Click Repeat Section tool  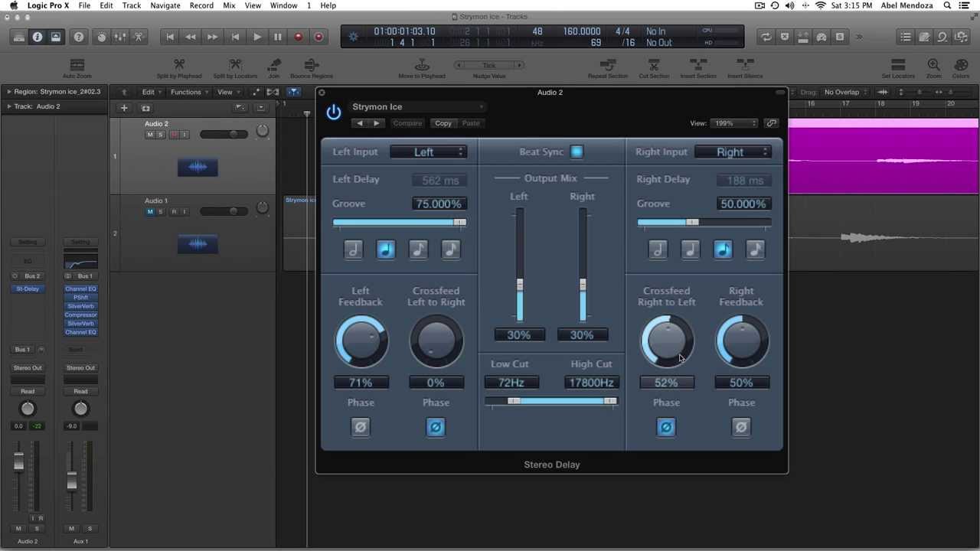tap(607, 68)
